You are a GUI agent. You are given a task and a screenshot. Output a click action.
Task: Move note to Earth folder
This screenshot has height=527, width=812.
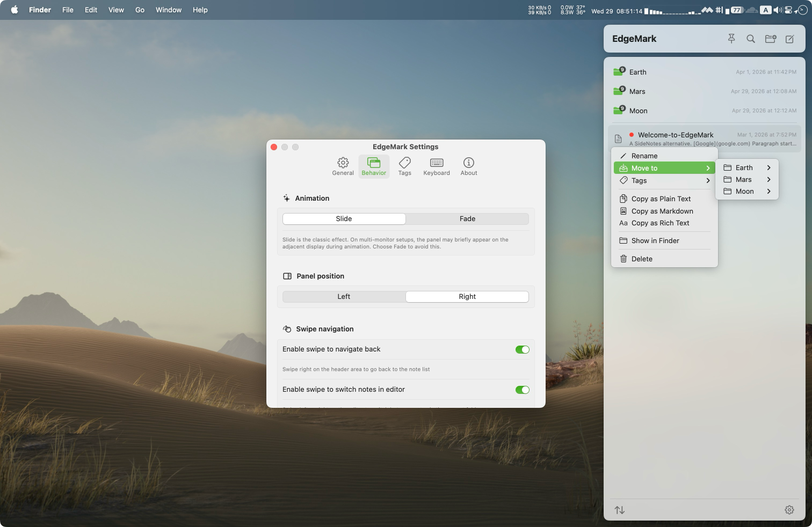click(x=747, y=167)
